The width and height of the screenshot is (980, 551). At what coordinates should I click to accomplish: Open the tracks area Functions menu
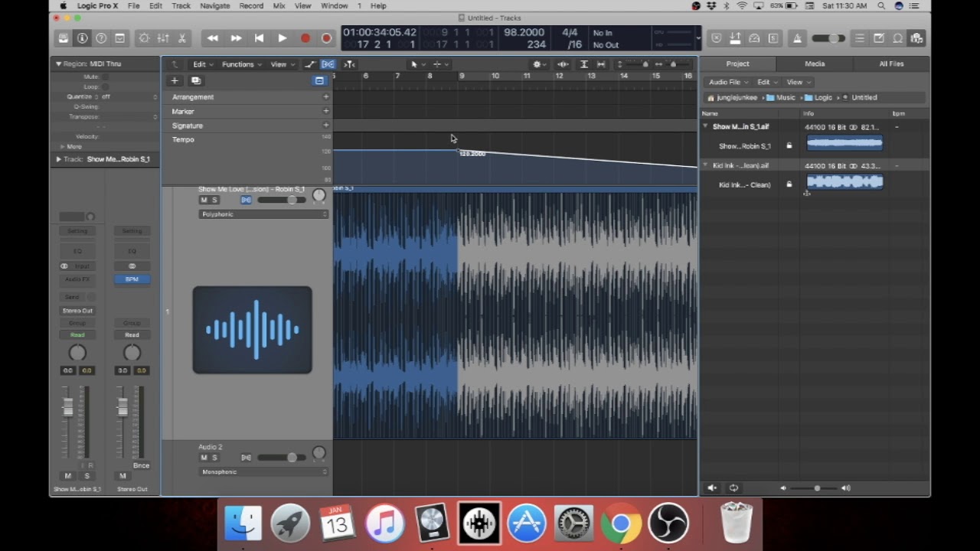(241, 64)
